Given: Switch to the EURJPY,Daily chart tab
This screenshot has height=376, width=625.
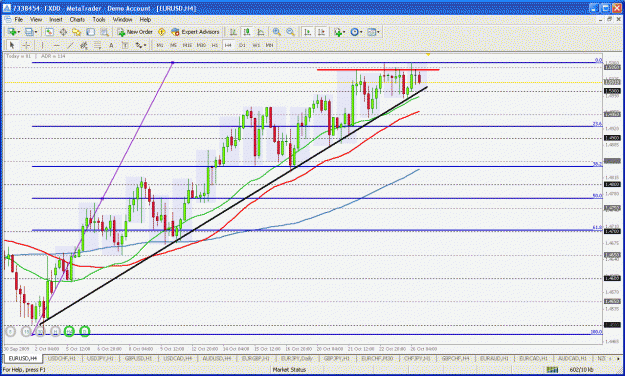Looking at the screenshot, I should (x=297, y=358).
